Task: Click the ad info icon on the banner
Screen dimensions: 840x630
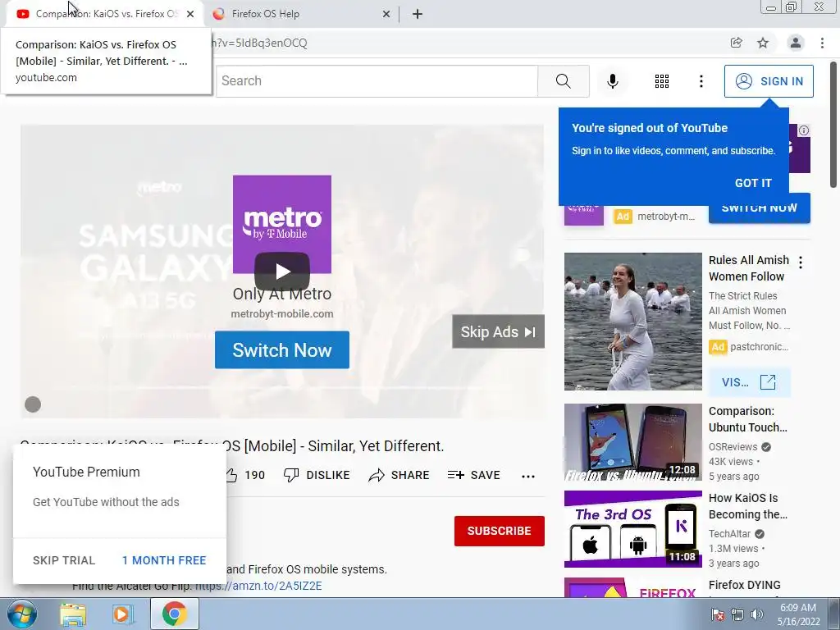Action: click(804, 130)
